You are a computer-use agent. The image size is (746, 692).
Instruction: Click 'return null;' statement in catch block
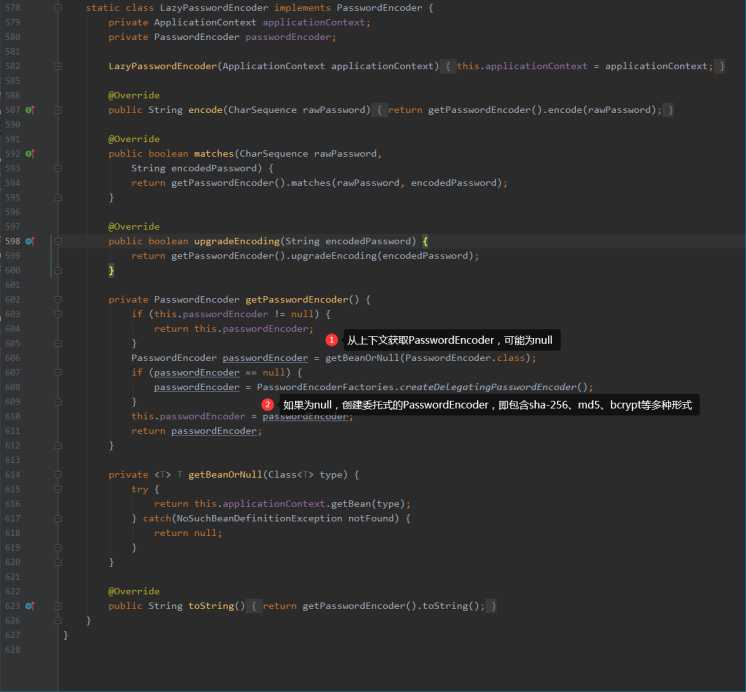click(188, 533)
